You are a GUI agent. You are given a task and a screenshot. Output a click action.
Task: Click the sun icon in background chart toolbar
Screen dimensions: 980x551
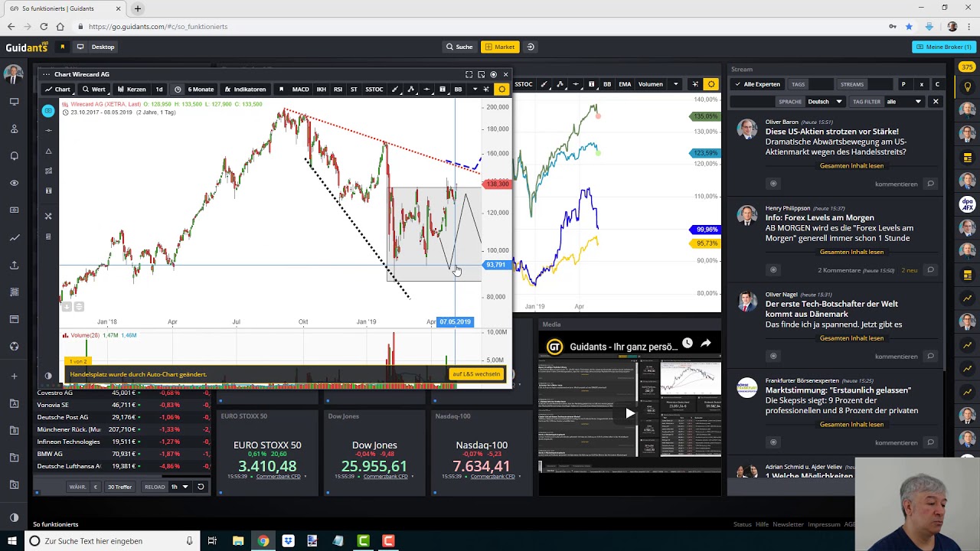(711, 84)
